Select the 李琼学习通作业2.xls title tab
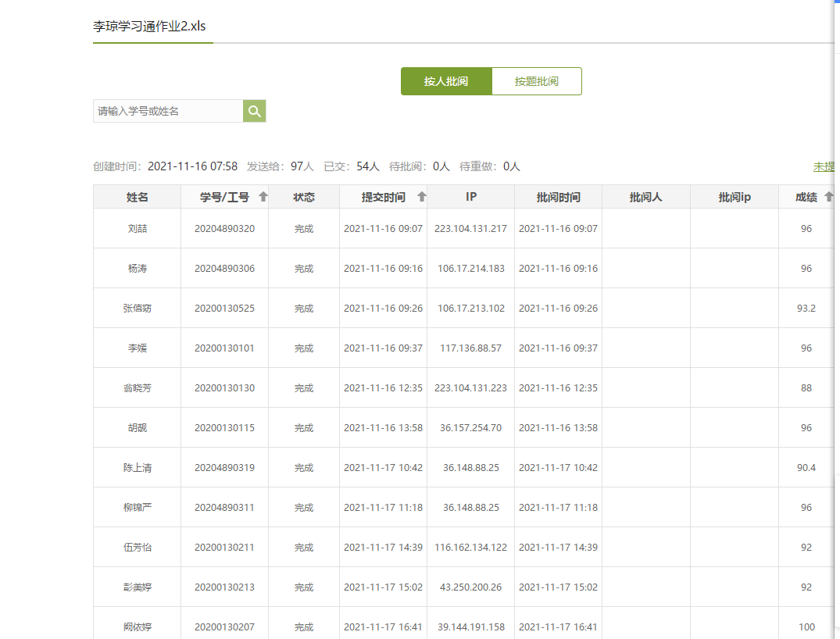 point(150,25)
